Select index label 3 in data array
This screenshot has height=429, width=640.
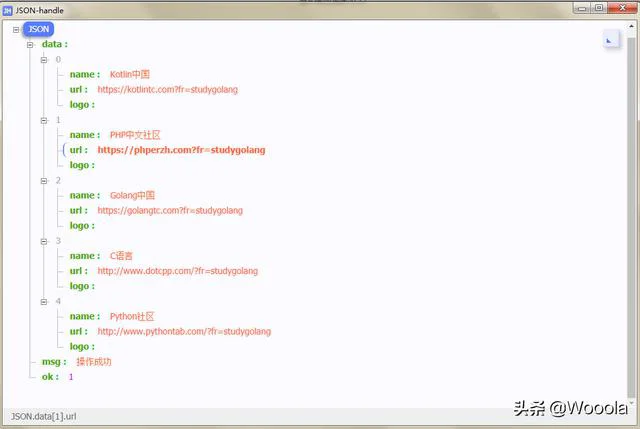(58, 240)
